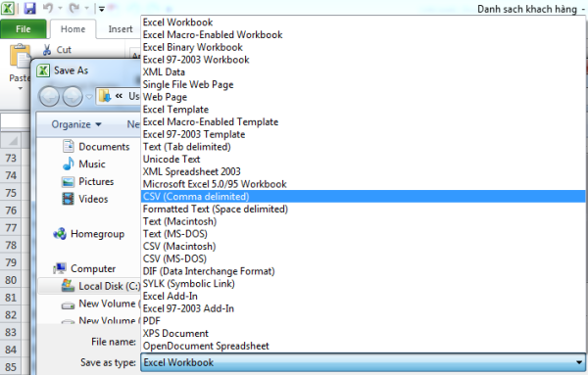
Task: Select Local Disk (C:) in navigation pane
Action: click(x=89, y=286)
